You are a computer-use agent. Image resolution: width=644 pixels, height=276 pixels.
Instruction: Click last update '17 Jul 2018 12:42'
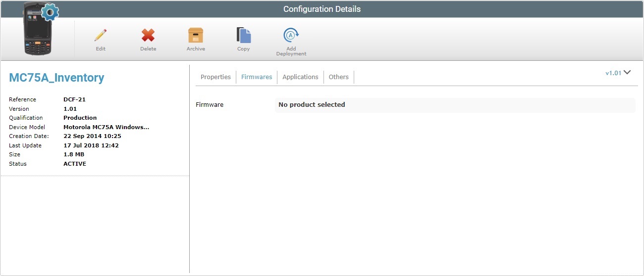point(91,145)
